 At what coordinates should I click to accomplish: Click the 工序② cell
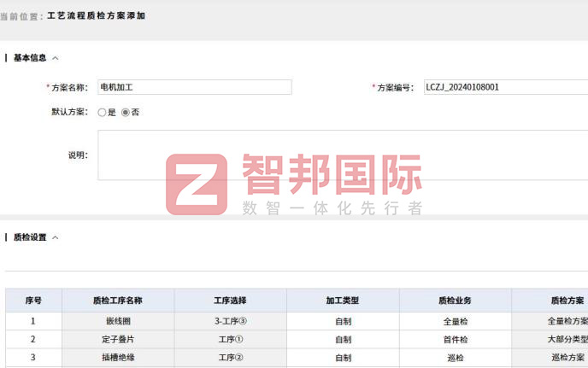pos(230,358)
